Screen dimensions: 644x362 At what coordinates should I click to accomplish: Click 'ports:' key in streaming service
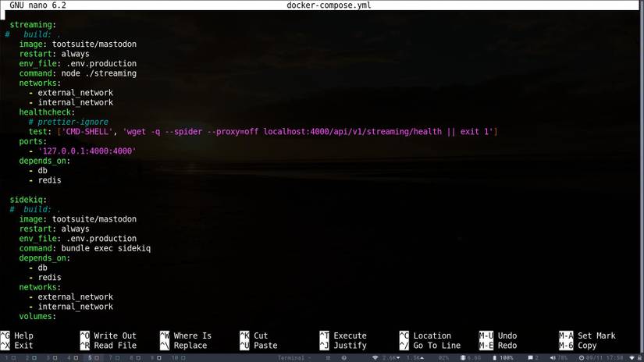click(33, 141)
